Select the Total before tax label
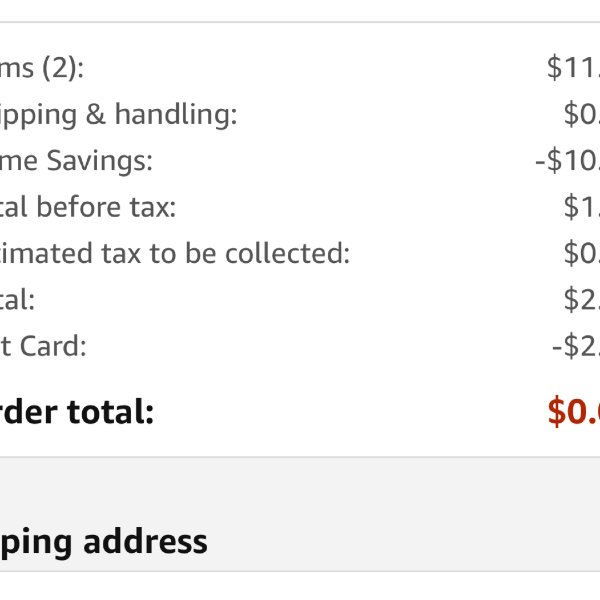The image size is (600, 600). pos(88,207)
